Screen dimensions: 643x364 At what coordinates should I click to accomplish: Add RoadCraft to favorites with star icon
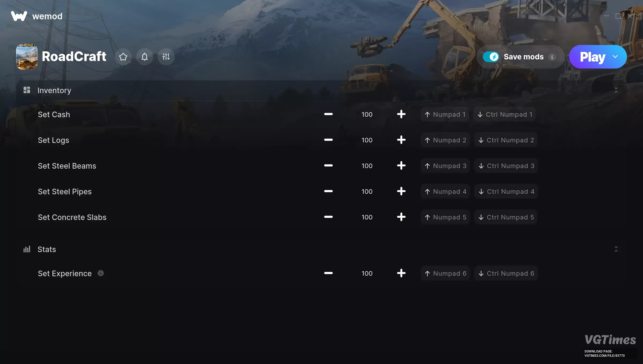point(123,57)
